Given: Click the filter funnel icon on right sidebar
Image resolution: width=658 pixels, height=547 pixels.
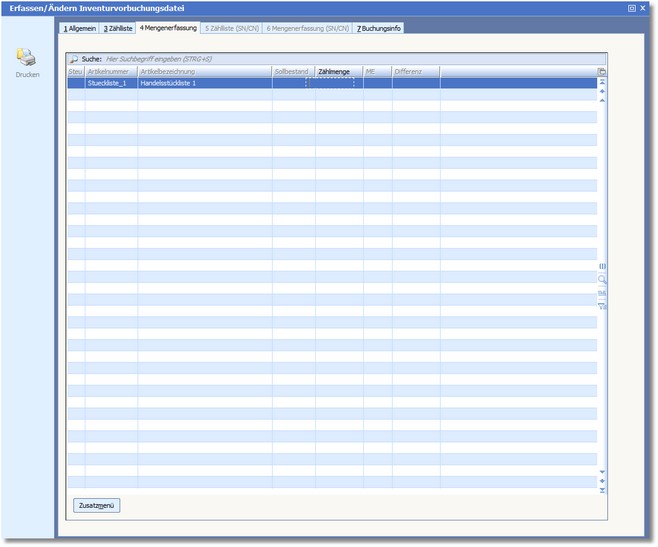Looking at the screenshot, I should pos(602,306).
